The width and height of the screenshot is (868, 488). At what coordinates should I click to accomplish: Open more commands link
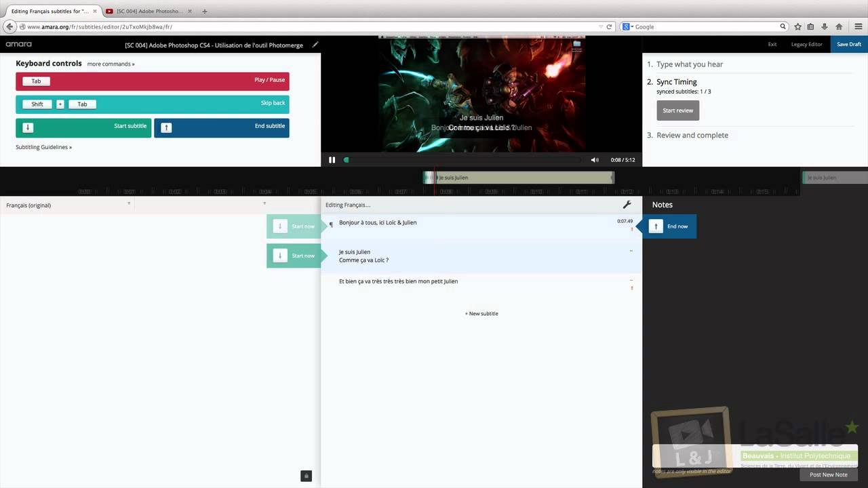[x=111, y=64]
